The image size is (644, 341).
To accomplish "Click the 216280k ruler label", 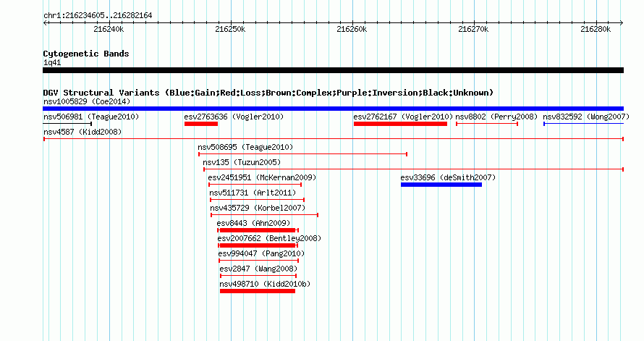I will (596, 29).
